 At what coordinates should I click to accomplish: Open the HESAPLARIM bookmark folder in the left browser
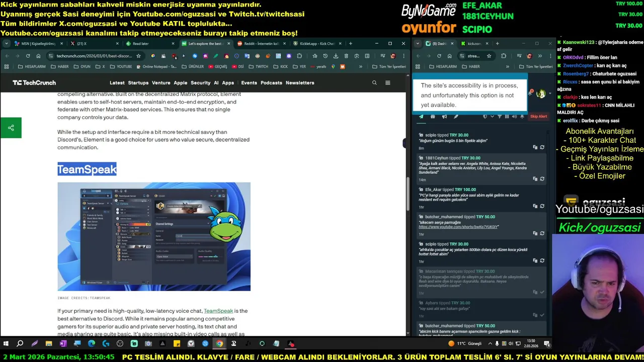[x=31, y=66]
